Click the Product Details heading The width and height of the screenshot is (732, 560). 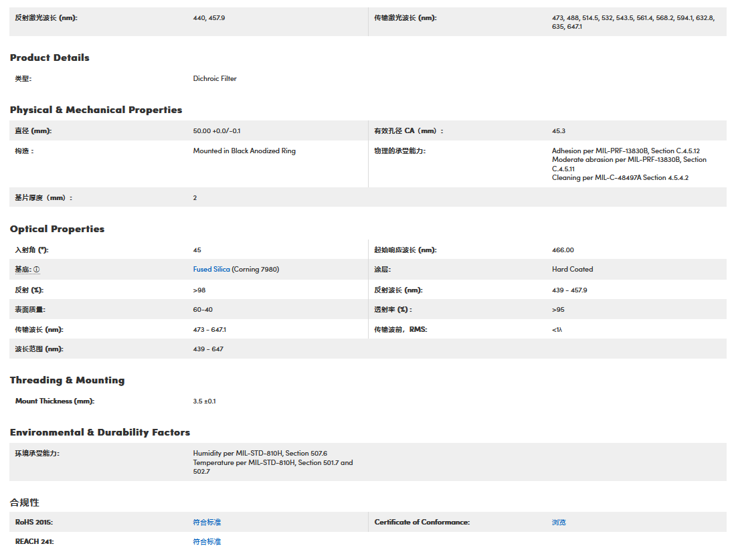tap(50, 58)
